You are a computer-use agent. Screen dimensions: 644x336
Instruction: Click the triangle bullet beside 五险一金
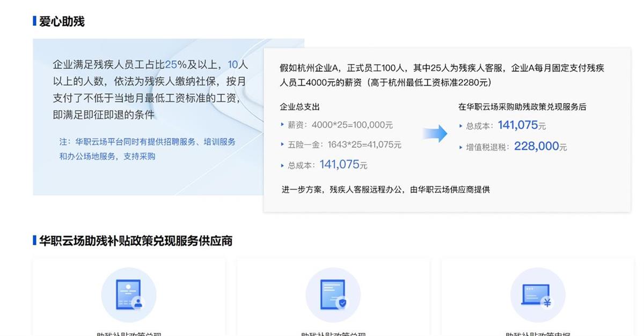[283, 144]
